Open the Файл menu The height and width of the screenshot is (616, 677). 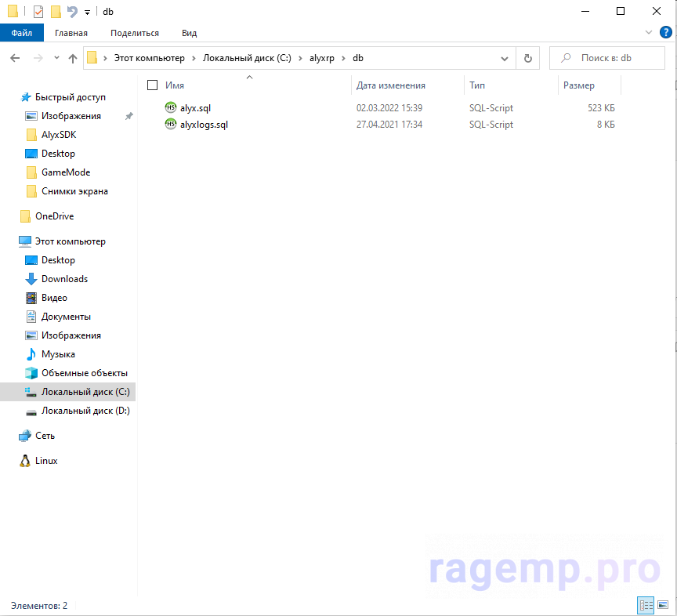coord(22,33)
